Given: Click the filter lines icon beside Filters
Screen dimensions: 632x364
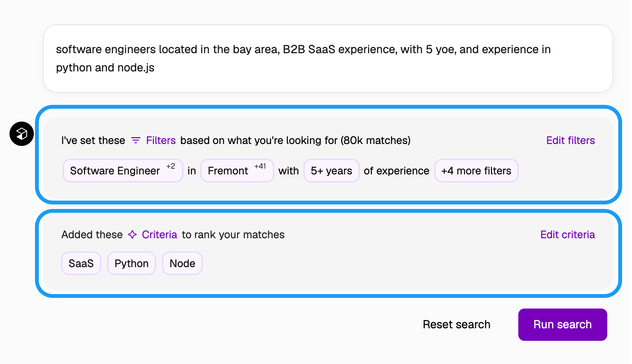Looking at the screenshot, I should tap(136, 140).
